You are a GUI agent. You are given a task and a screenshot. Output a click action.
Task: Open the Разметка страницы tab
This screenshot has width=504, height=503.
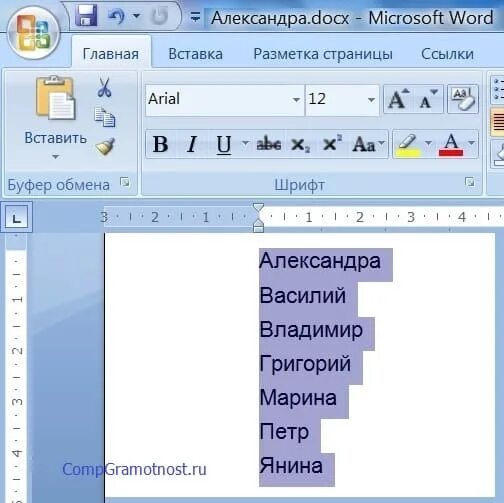click(323, 54)
